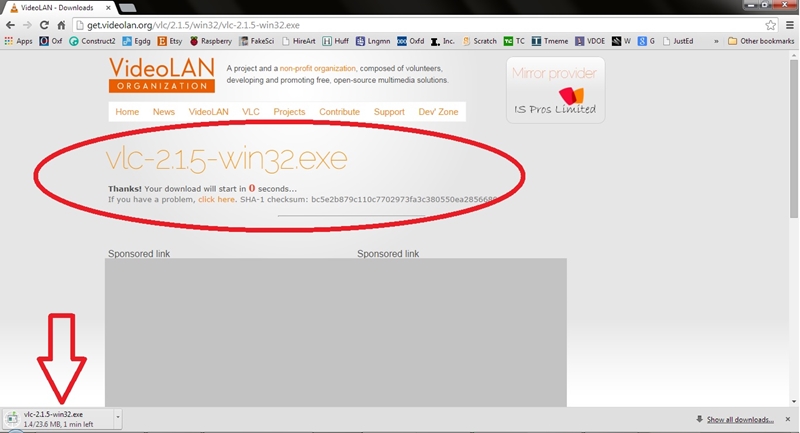Click the browser forward arrow
The width and height of the screenshot is (800, 433).
[x=27, y=25]
